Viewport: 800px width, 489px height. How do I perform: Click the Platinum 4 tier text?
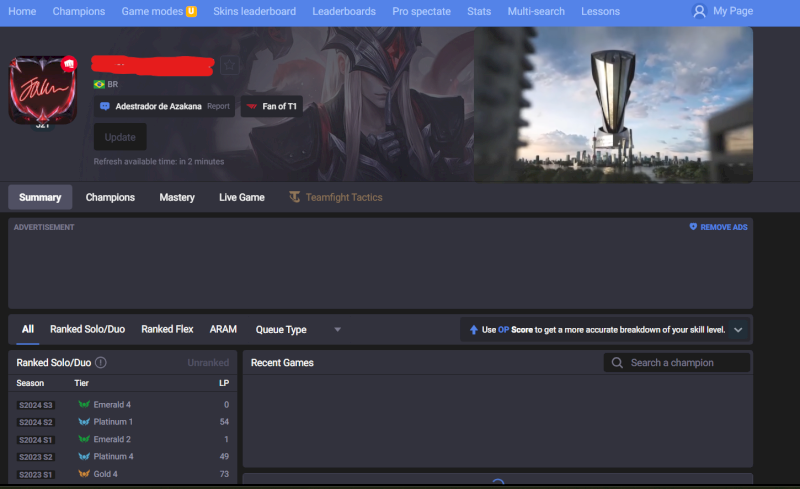click(x=113, y=456)
